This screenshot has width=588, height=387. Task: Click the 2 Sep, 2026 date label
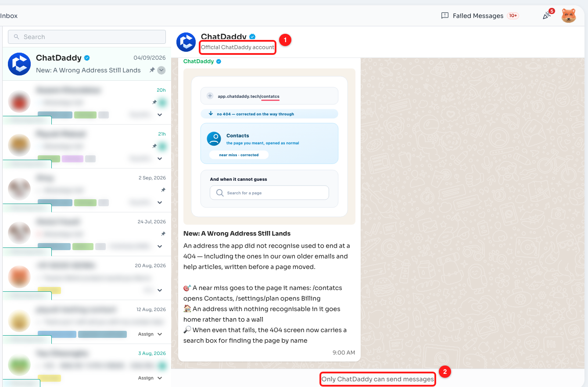pos(152,178)
